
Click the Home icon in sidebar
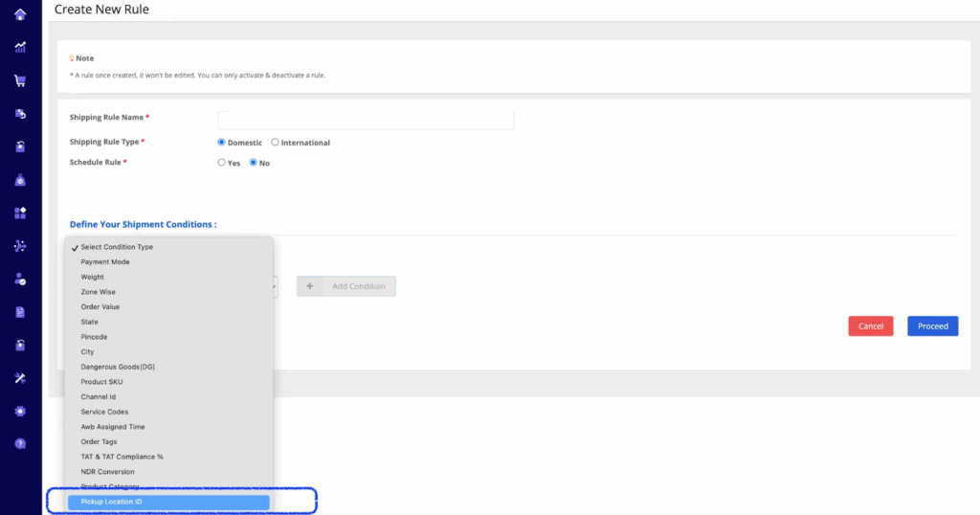(20, 15)
